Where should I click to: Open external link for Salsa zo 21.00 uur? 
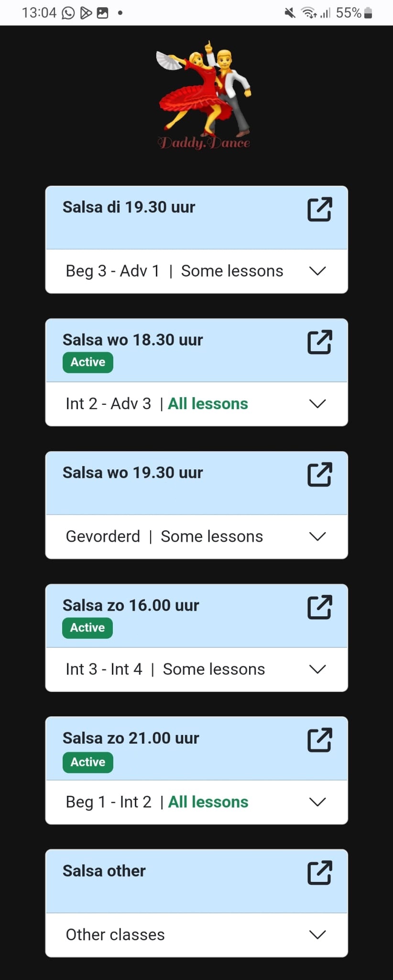(x=319, y=740)
